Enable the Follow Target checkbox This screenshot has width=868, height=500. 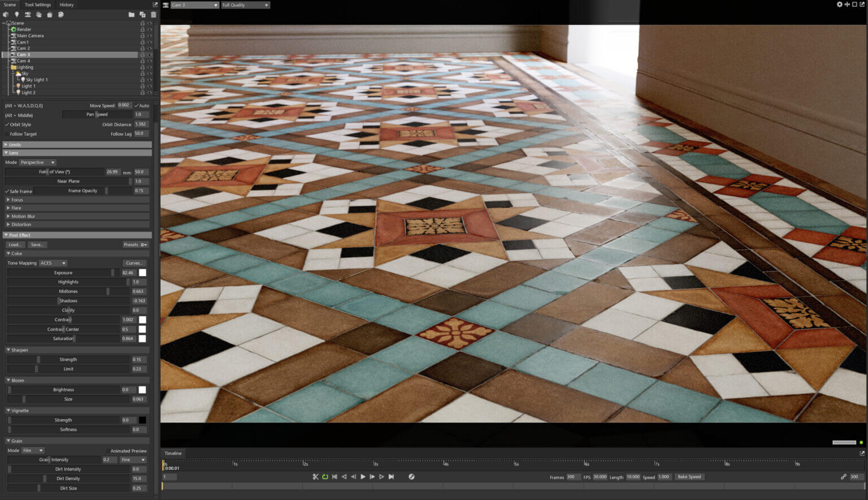point(7,134)
